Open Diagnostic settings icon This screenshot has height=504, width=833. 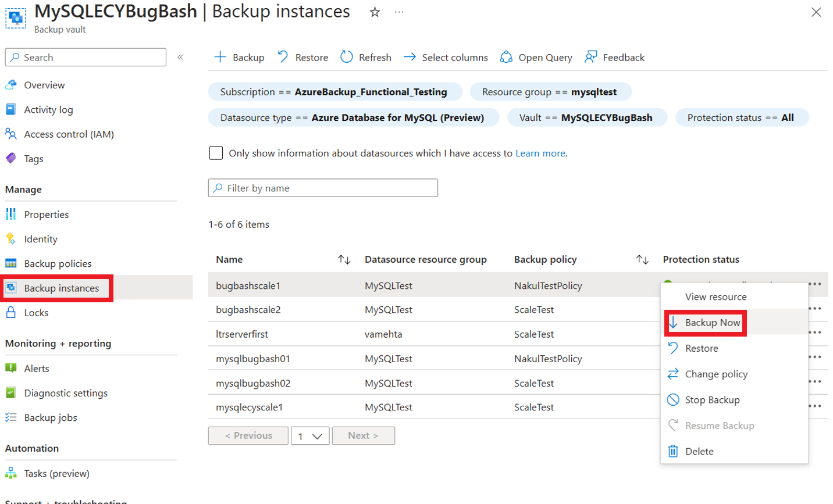(11, 393)
